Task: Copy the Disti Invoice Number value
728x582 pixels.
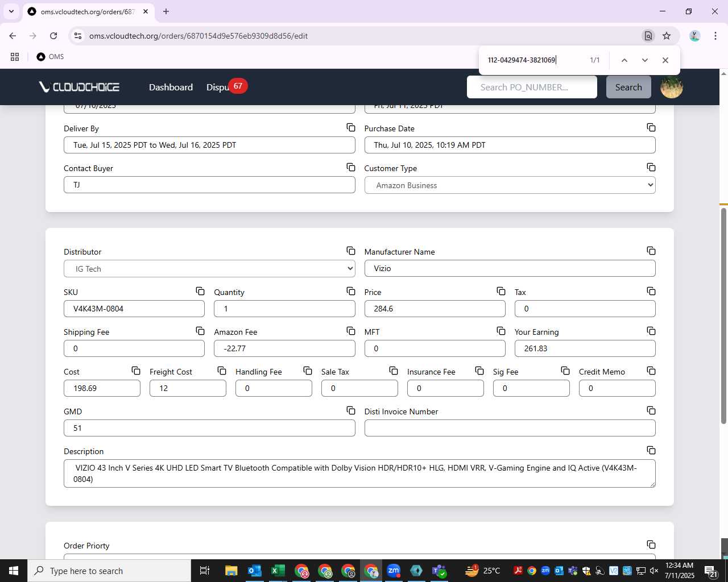Action: point(651,410)
